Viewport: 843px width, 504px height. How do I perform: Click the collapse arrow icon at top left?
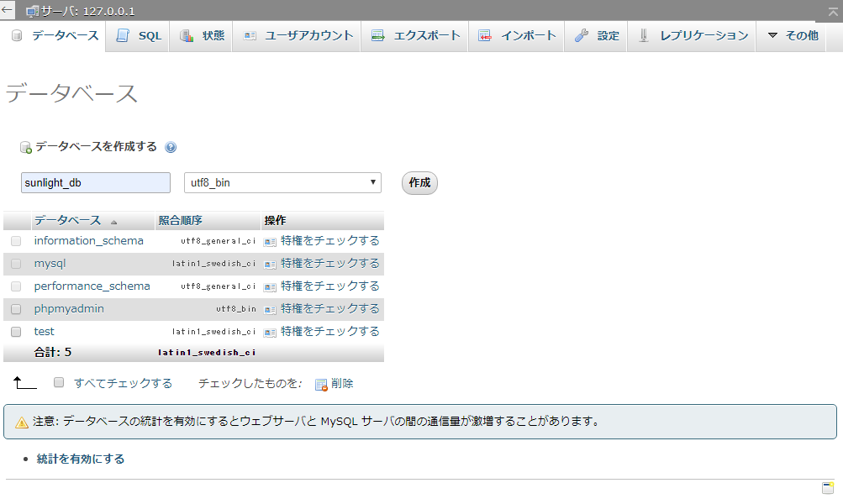8,10
